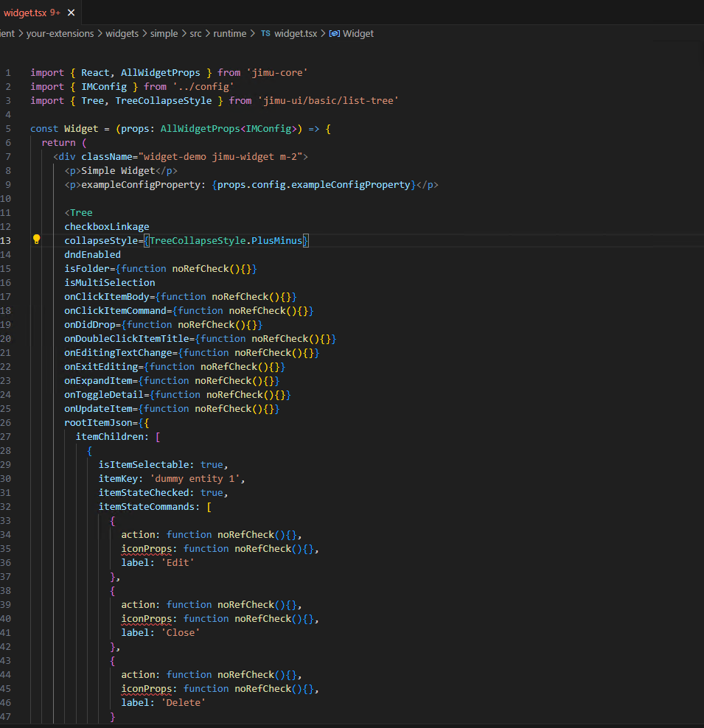Open the widgets breadcrumb segment
The width and height of the screenshot is (704, 728).
(x=122, y=34)
